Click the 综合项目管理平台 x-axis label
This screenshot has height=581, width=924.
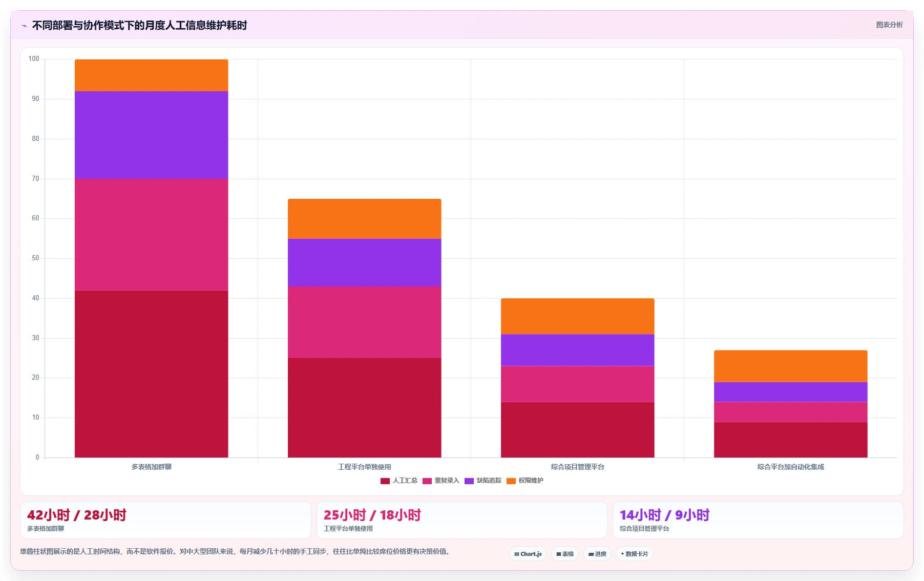pyautogui.click(x=577, y=467)
